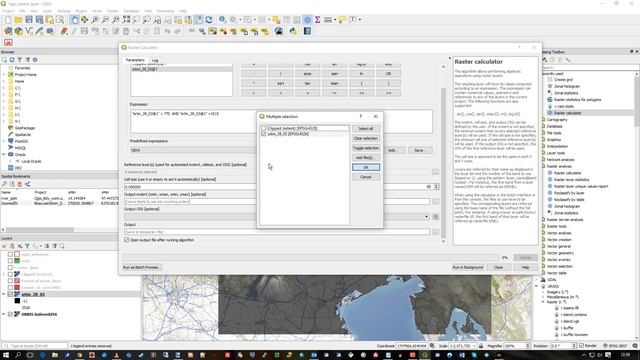Viewport: 640px width, 360px height.
Task: Click OK in Multiple selection dialog
Action: pyautogui.click(x=366, y=167)
